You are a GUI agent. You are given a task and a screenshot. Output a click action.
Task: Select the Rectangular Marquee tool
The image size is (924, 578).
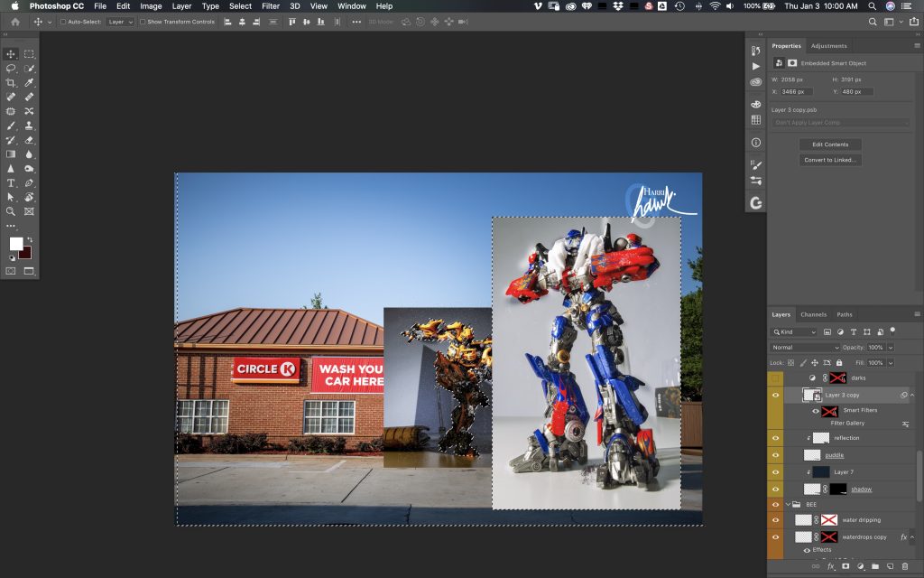point(29,53)
